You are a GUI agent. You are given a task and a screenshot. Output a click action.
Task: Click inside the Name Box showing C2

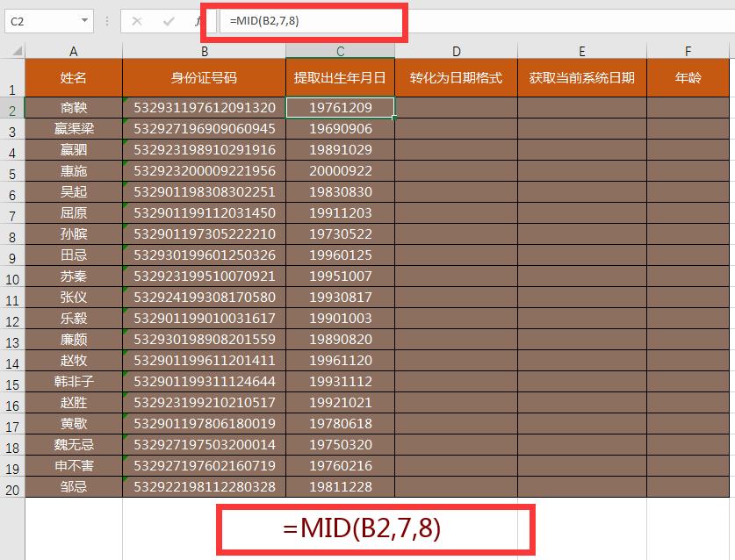pyautogui.click(x=40, y=19)
